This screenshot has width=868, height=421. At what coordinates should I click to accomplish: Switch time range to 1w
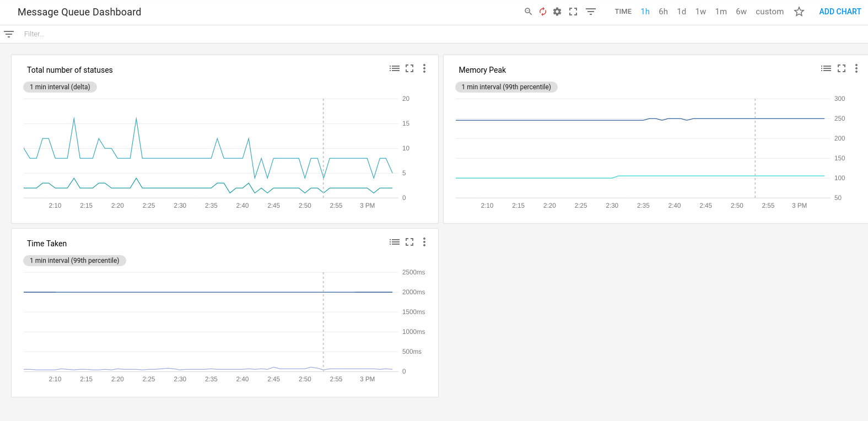(700, 12)
